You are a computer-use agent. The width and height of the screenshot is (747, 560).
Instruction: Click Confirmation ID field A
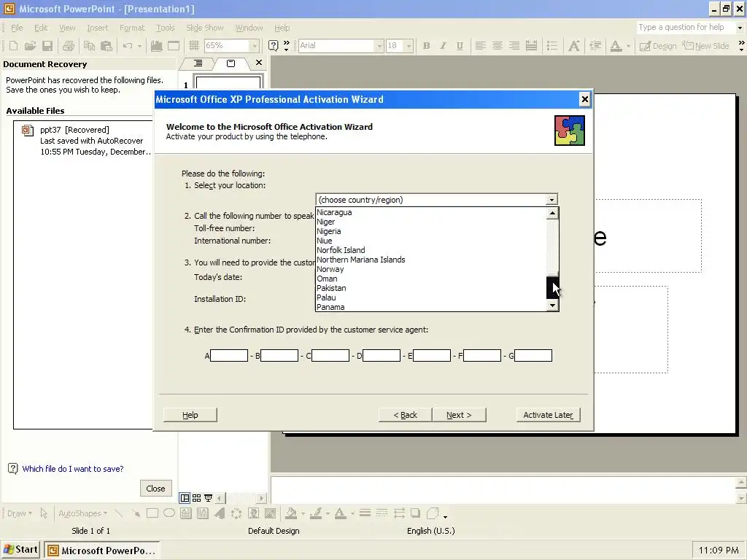point(228,355)
